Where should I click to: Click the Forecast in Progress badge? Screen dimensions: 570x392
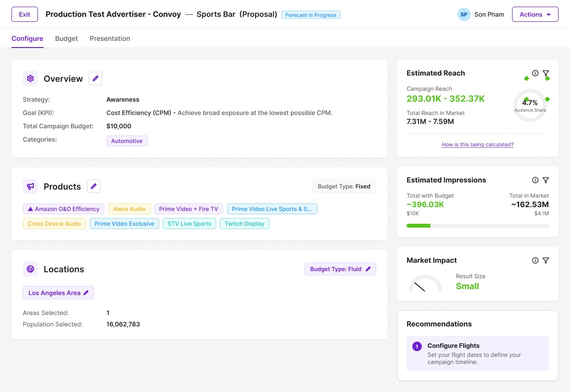[312, 15]
